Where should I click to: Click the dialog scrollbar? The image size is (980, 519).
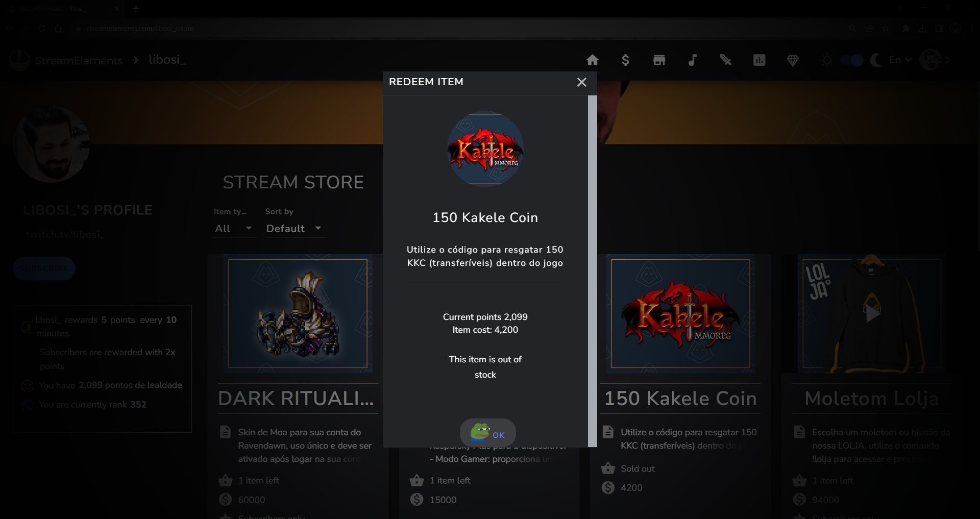(592, 270)
